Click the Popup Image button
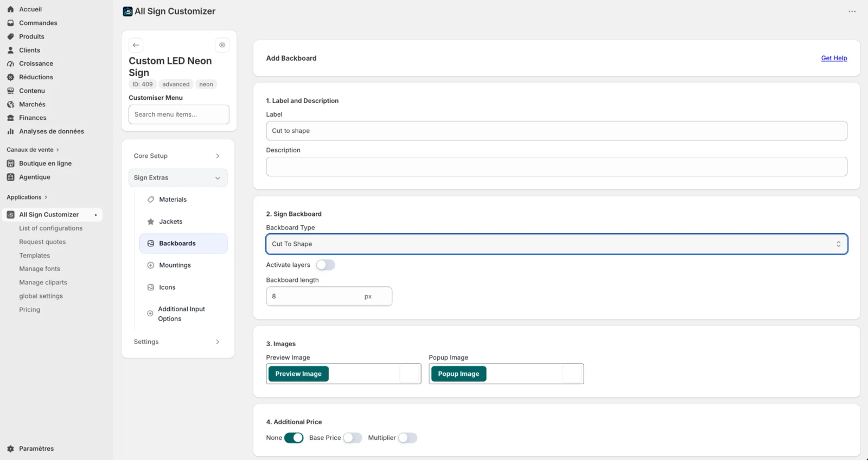This screenshot has height=460, width=868. click(x=458, y=374)
